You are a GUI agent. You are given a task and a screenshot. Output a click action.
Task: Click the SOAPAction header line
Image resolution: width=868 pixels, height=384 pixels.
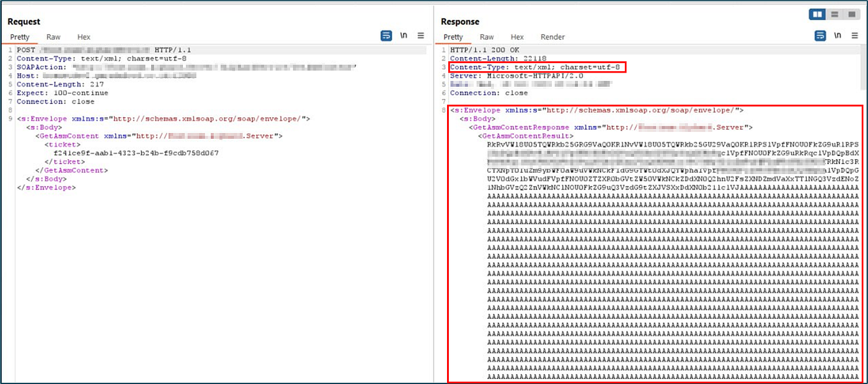coord(187,67)
